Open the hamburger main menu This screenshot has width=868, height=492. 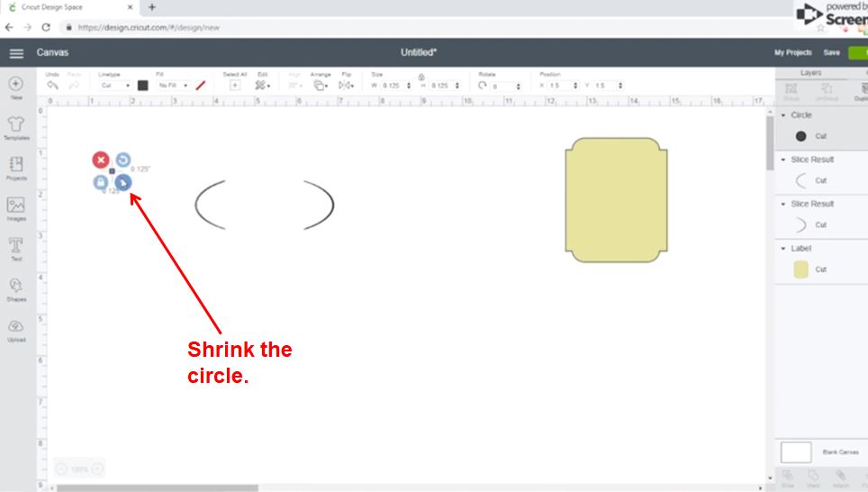click(16, 53)
